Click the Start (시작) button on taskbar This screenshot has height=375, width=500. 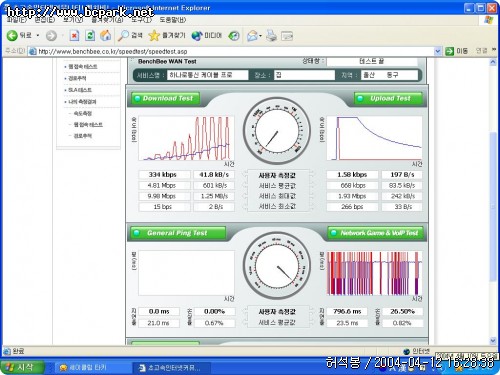click(23, 367)
